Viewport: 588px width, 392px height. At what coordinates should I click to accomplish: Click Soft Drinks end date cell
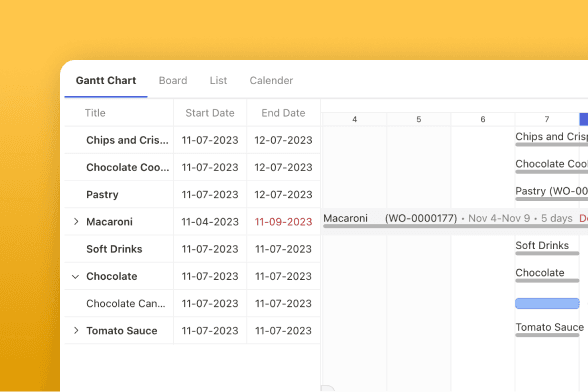(284, 249)
